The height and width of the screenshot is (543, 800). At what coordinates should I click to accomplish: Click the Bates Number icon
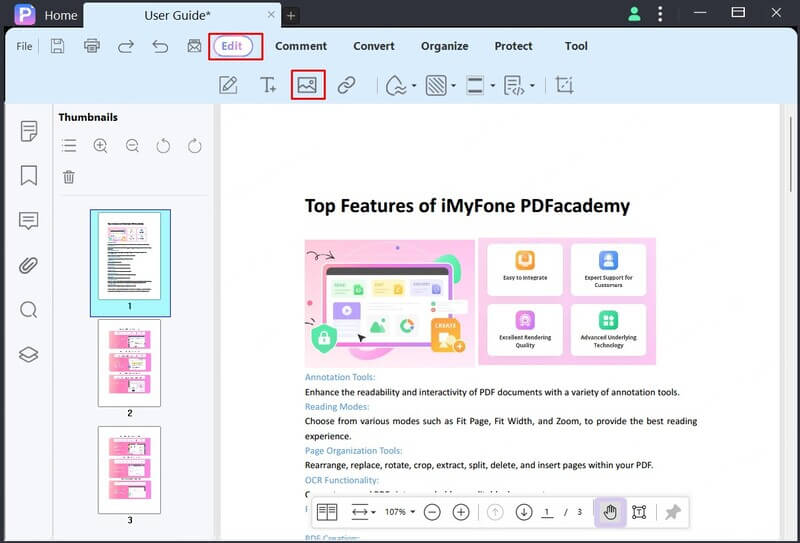click(514, 85)
